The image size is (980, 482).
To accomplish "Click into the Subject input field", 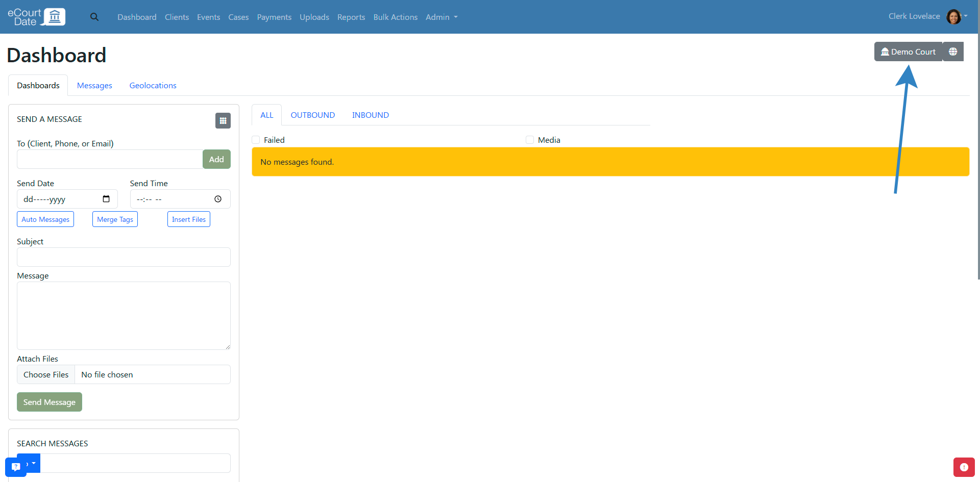I will pos(124,257).
